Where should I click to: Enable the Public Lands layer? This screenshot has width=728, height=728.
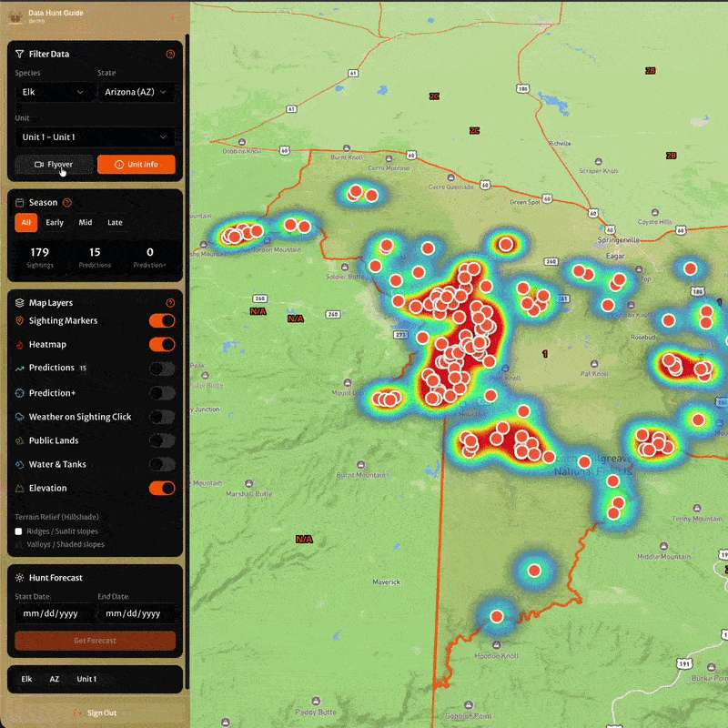click(162, 440)
